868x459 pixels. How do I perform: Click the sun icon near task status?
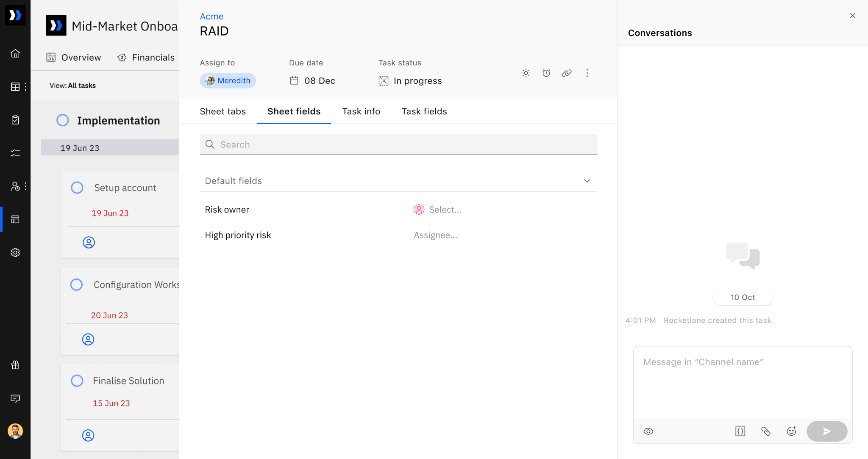[526, 73]
